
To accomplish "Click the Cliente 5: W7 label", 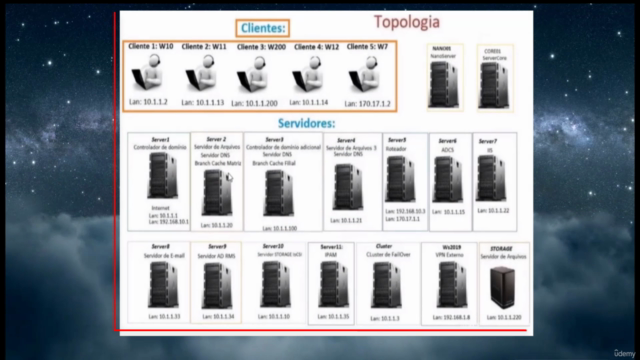I will [367, 47].
